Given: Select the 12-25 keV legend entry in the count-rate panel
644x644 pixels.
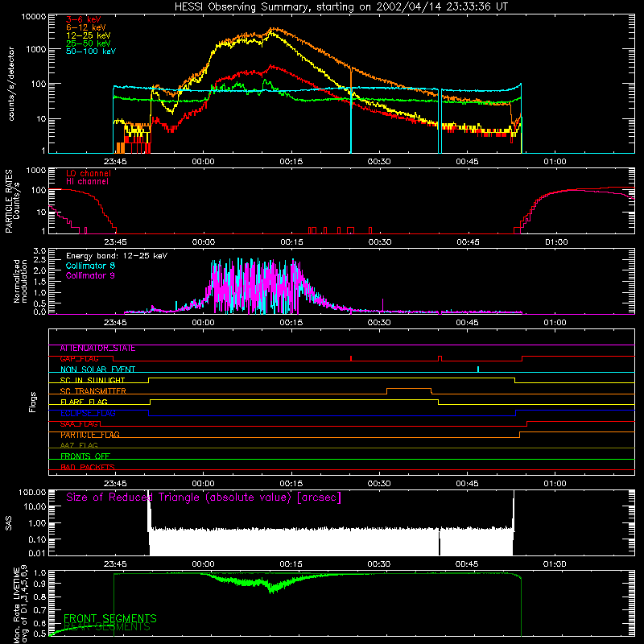Looking at the screenshot, I should tap(89, 35).
